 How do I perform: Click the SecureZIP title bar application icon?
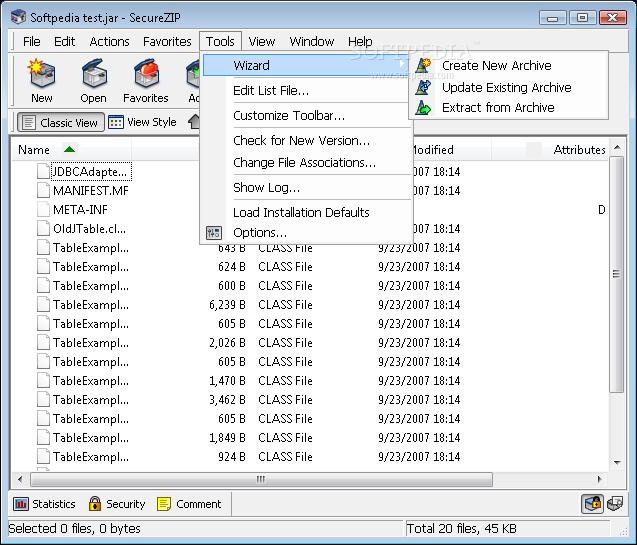coord(18,17)
